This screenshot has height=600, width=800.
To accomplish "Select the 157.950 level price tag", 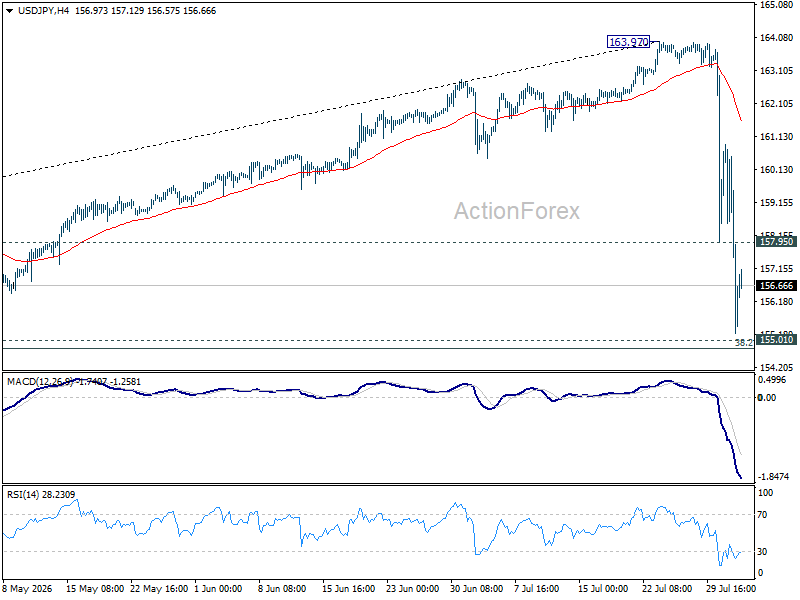I will (776, 242).
